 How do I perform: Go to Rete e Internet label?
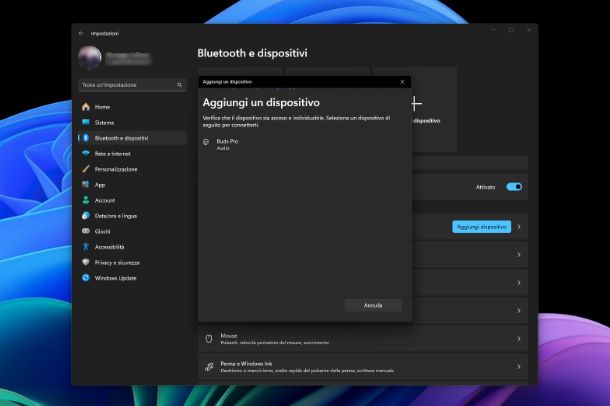pos(112,154)
